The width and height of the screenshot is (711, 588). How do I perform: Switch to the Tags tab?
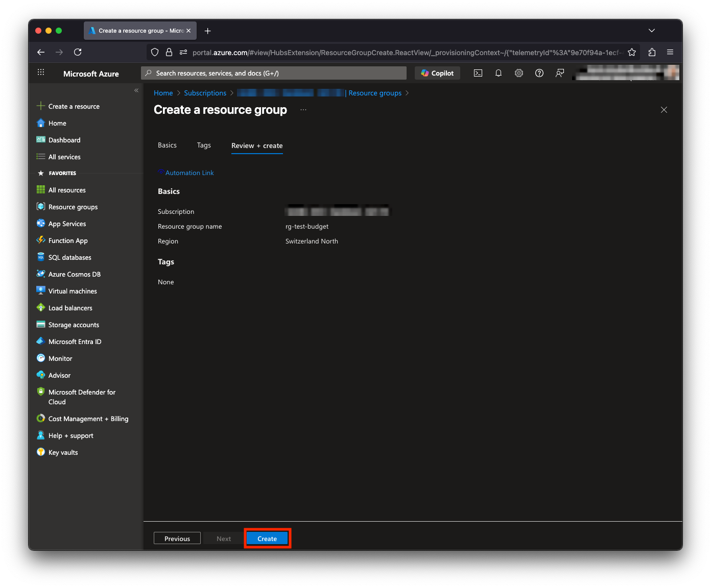pos(204,145)
